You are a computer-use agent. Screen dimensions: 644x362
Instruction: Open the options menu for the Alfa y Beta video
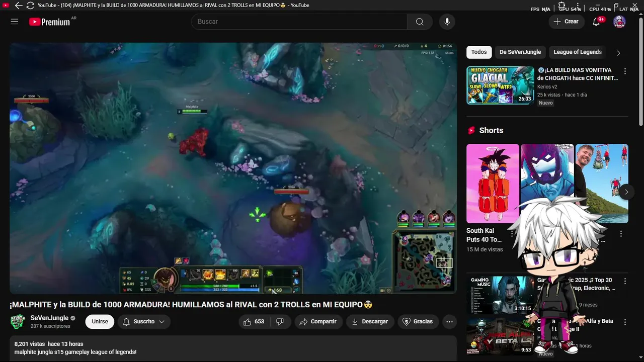tap(625, 322)
